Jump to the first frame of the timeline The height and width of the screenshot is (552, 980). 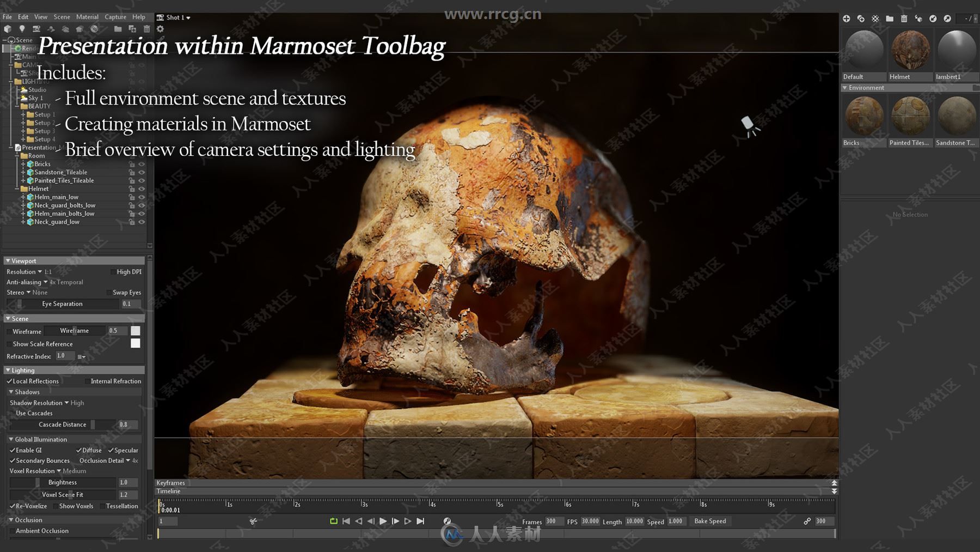(346, 521)
